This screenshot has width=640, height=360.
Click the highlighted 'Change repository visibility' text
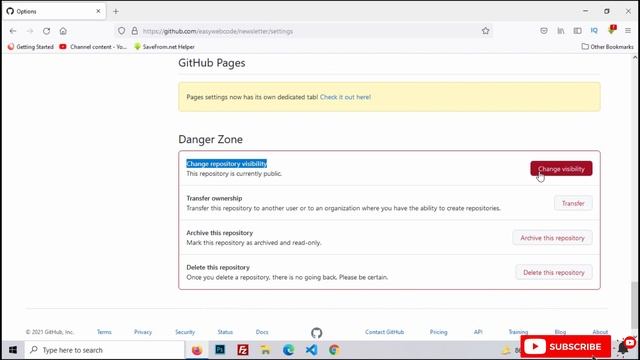pyautogui.click(x=227, y=164)
